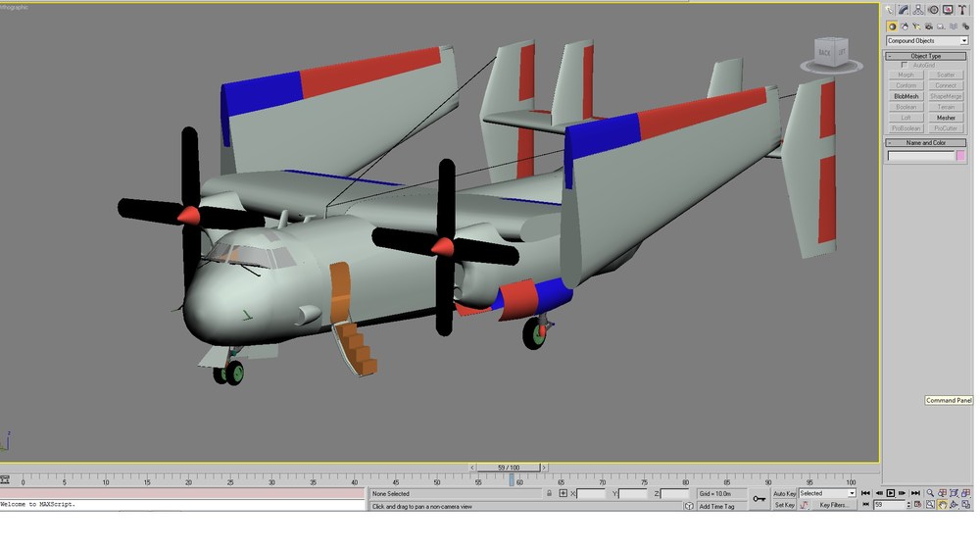Screen dimensions: 980x551
Task: Play the animation
Action: point(891,493)
